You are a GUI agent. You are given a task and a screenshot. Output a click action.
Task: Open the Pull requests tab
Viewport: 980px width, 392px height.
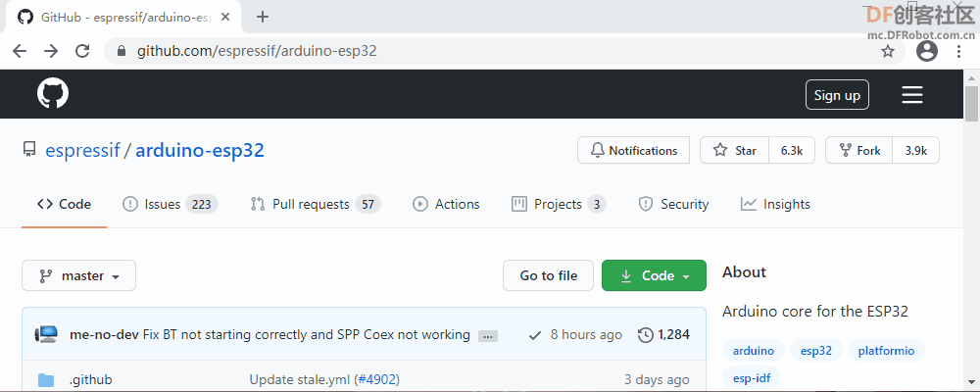[315, 205]
